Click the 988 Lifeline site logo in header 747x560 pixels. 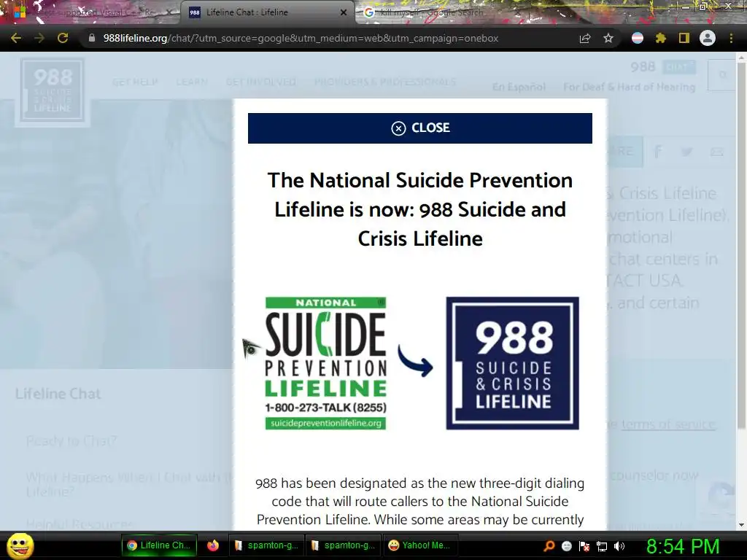pyautogui.click(x=53, y=91)
